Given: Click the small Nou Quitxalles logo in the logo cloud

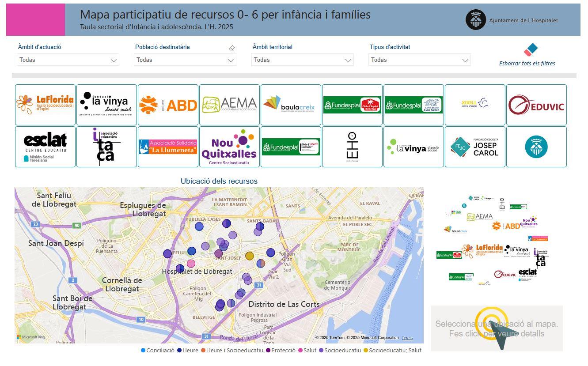Looking at the screenshot, I should point(528,222).
